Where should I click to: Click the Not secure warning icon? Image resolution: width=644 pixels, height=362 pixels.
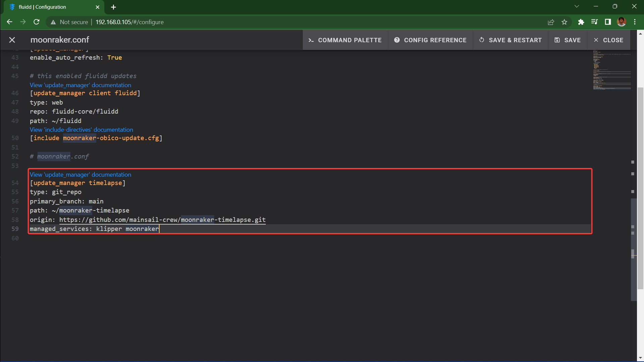(53, 22)
